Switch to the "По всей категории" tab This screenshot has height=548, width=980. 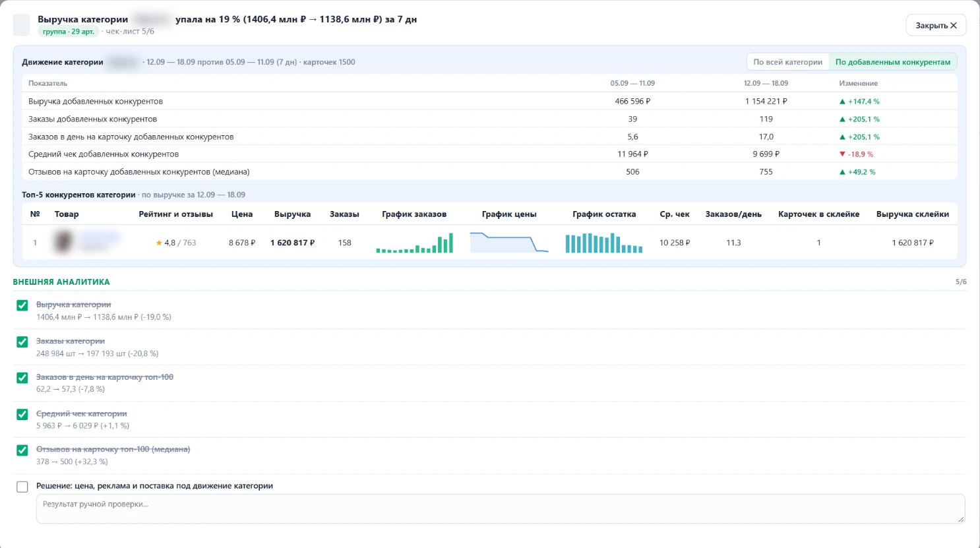coord(787,62)
